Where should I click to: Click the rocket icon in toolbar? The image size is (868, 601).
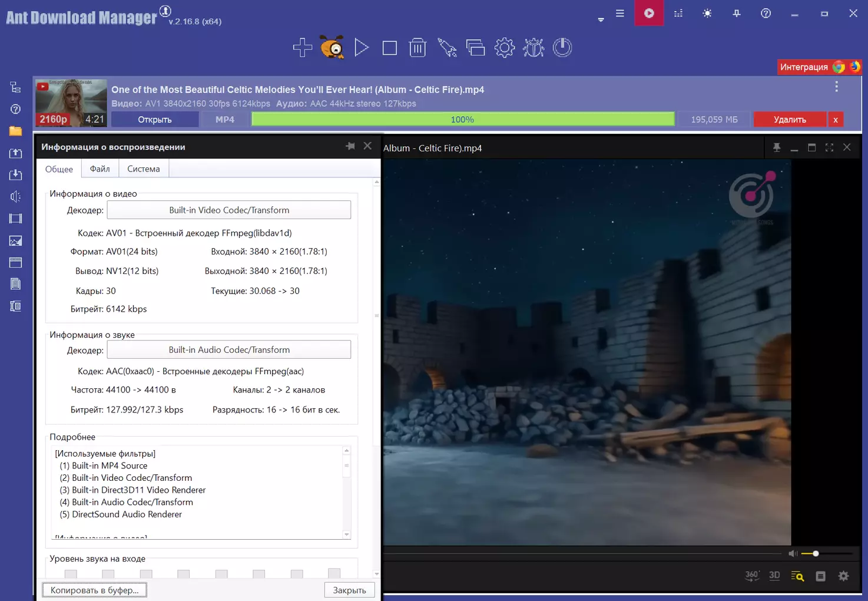point(447,48)
